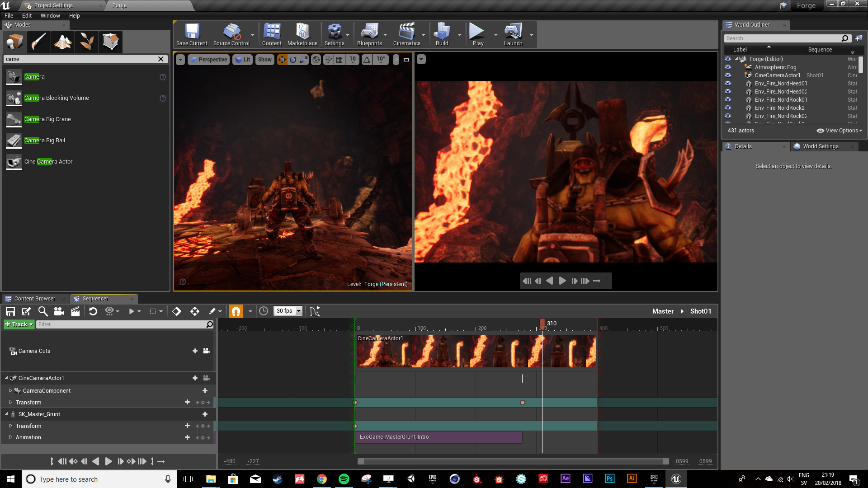The height and width of the screenshot is (488, 868).
Task: Click the Sequencer create camera icon
Action: click(x=59, y=311)
